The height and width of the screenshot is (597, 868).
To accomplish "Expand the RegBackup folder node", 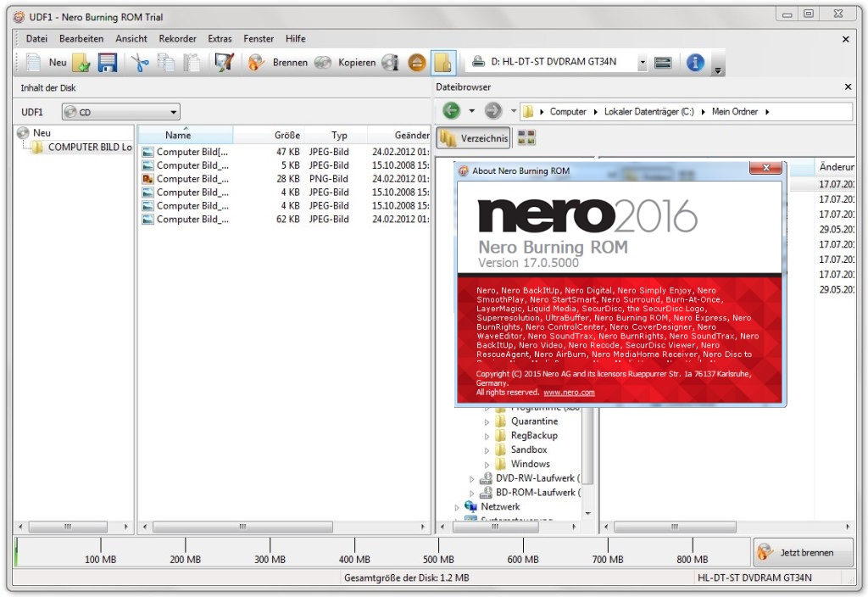I will (487, 437).
